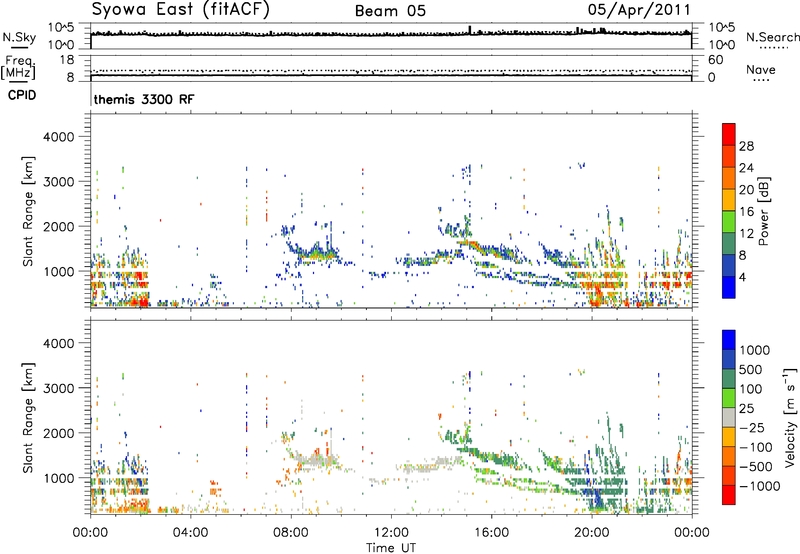Click the '500' Velocity colorbar tick
The height and width of the screenshot is (554, 800).
click(751, 369)
